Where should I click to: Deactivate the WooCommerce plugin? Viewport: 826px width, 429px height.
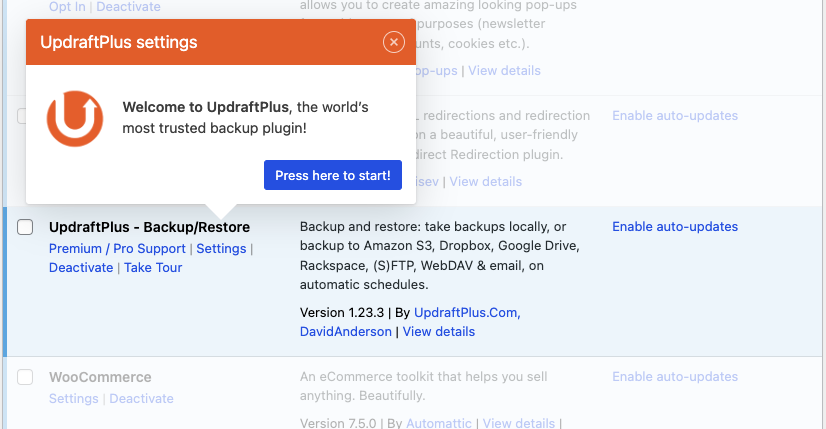[141, 398]
